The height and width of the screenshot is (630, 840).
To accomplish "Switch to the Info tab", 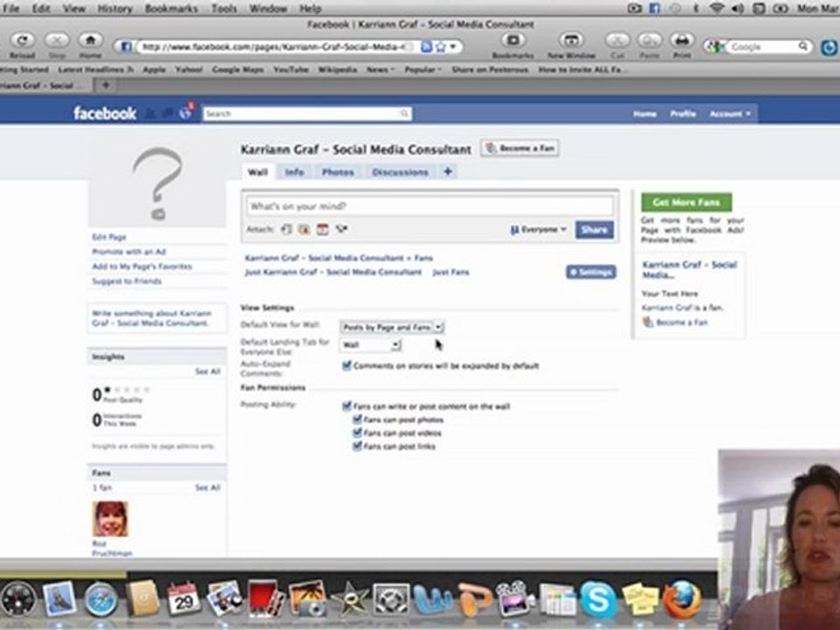I will point(294,172).
